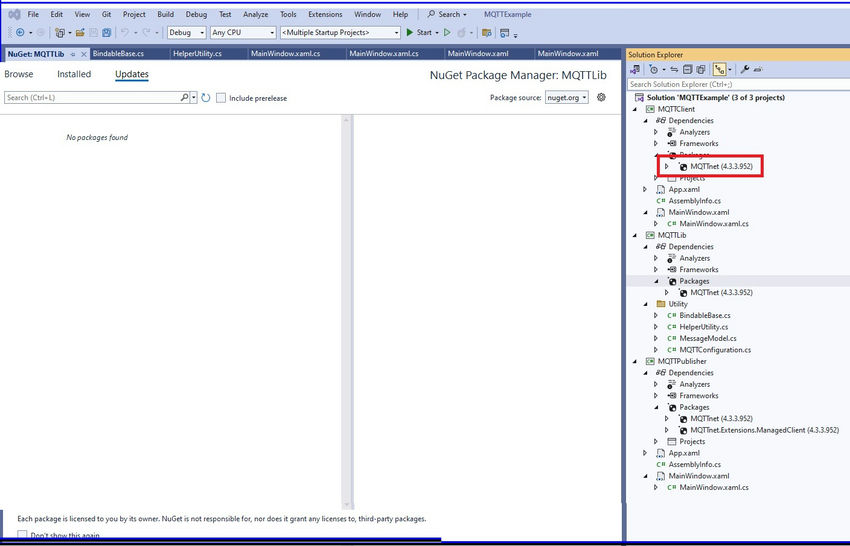Open the Analyze menu
Image resolution: width=850 pixels, height=546 pixels.
tap(255, 15)
